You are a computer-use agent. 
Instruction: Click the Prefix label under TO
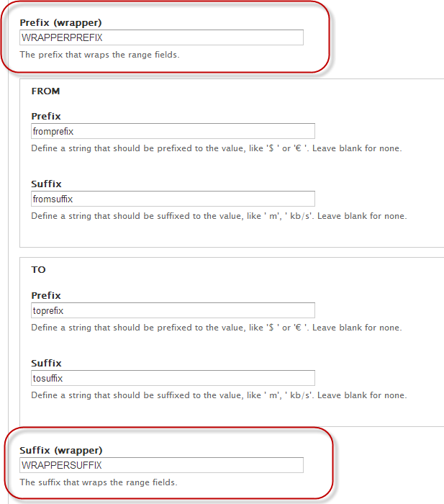tap(46, 295)
